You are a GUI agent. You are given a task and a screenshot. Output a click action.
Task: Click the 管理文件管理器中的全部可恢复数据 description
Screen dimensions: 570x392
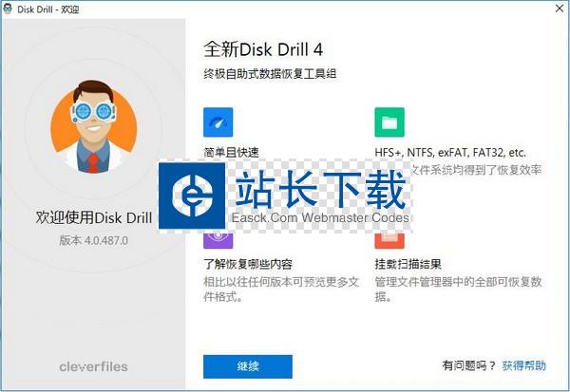459,289
